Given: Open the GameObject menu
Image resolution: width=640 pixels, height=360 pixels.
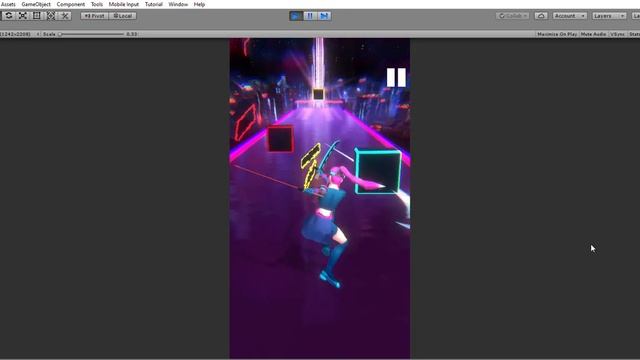Looking at the screenshot, I should 36,4.
